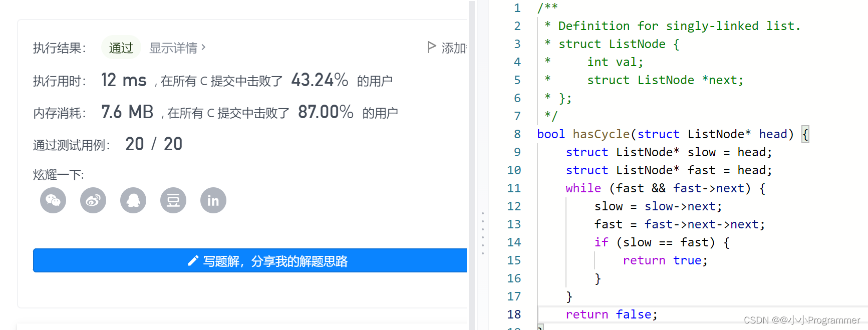This screenshot has height=330, width=868.
Task: Select the 12 ms runtime value
Action: point(124,80)
